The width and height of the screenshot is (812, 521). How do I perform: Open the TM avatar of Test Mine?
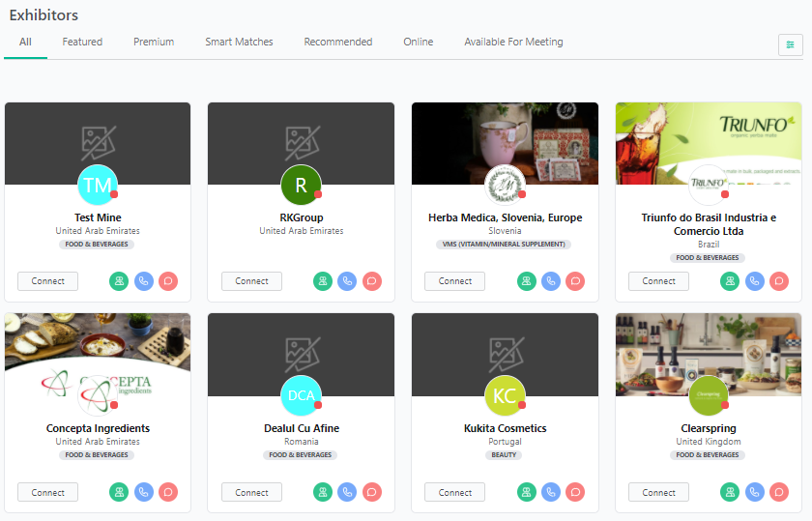[x=98, y=185]
